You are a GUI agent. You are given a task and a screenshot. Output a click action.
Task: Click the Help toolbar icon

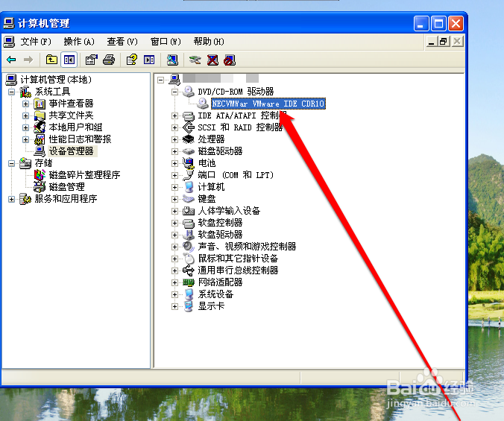click(132, 60)
